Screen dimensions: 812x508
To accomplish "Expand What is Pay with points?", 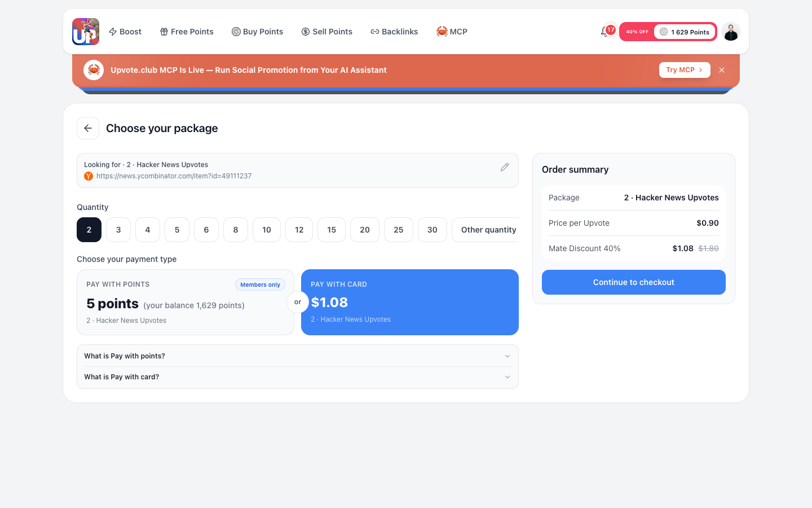I will point(298,356).
